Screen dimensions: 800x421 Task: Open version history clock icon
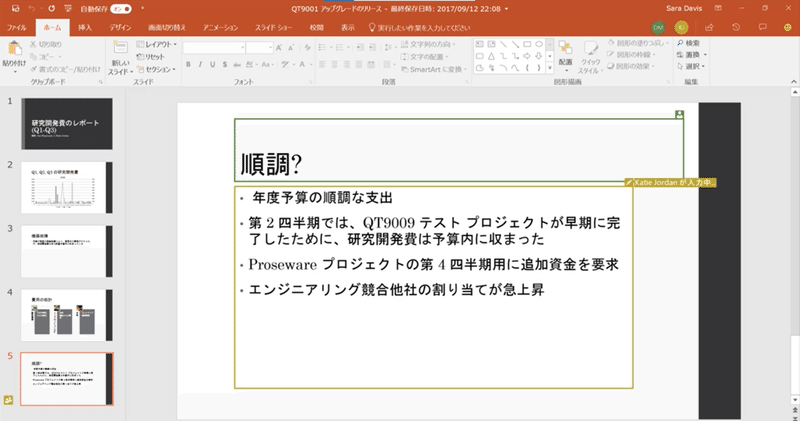tap(736, 28)
